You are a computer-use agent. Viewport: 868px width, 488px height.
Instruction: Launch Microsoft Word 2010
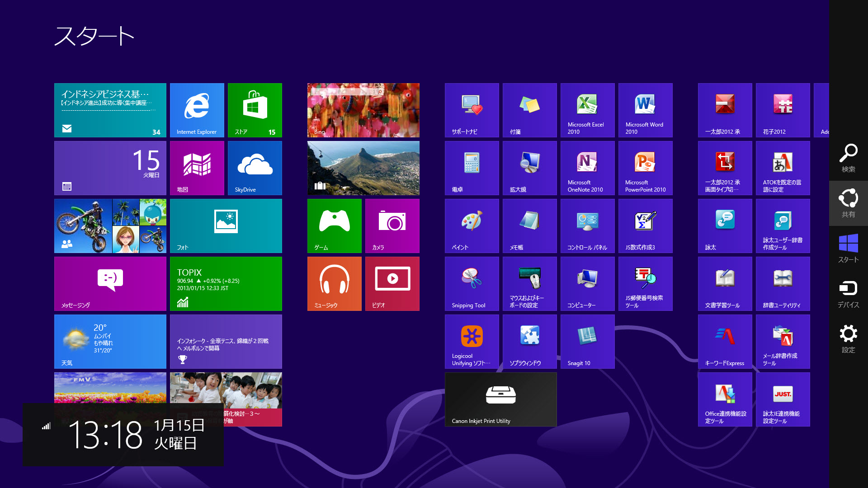tap(645, 110)
